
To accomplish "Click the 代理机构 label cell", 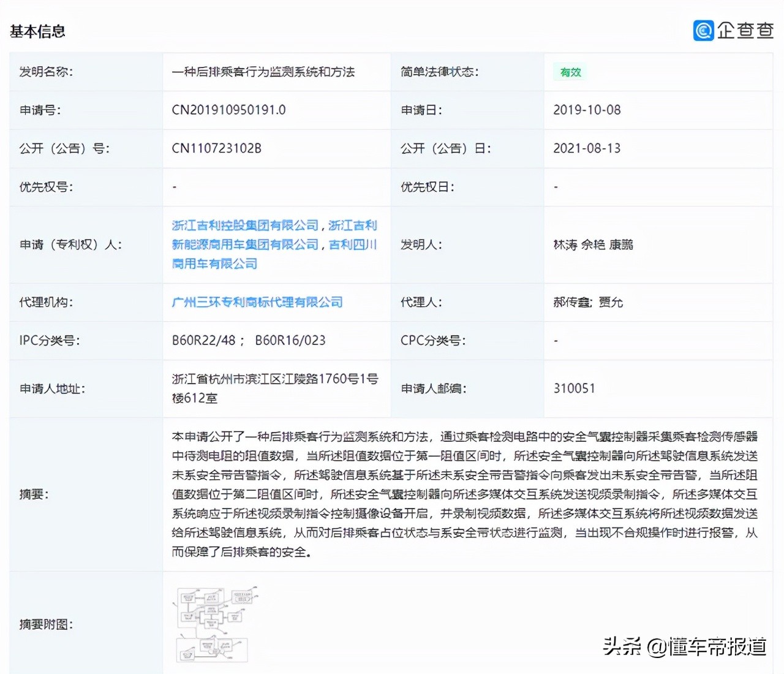I will [x=86, y=302].
